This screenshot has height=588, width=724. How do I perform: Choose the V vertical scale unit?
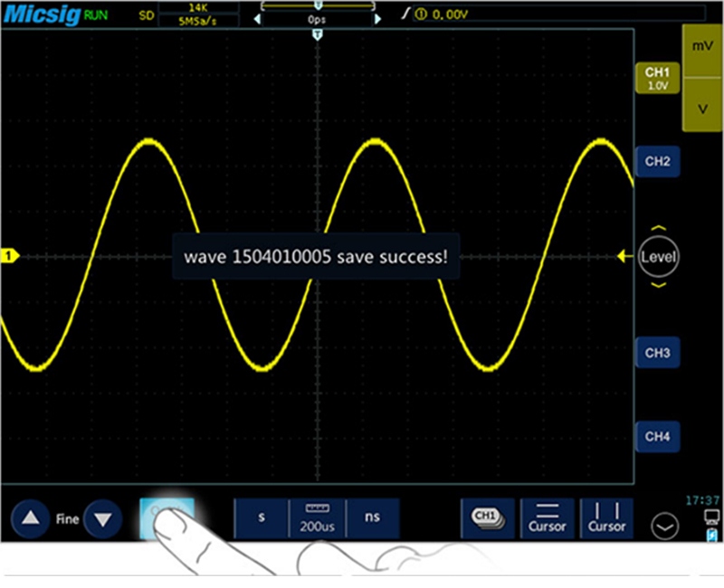[x=701, y=108]
